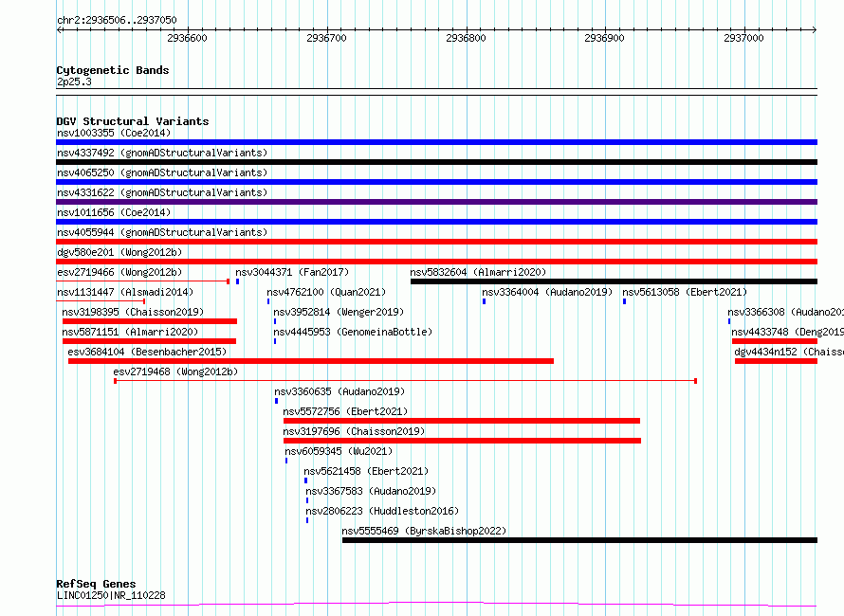Open nsv3366308 Audano variant label
844x616 pixels.
point(785,312)
